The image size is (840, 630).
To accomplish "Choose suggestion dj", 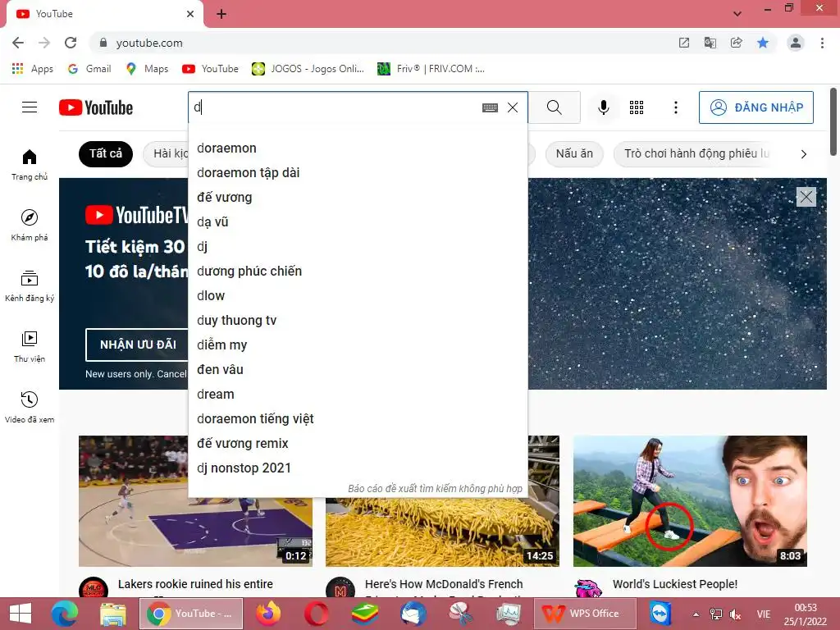I will (358, 247).
